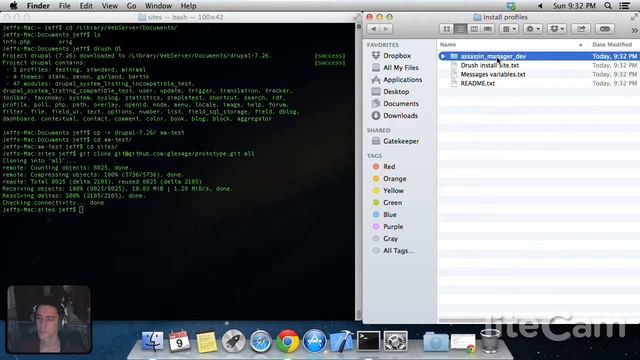Open Notification Center from menu bar
The height and width of the screenshot is (360, 640).
pos(624,6)
